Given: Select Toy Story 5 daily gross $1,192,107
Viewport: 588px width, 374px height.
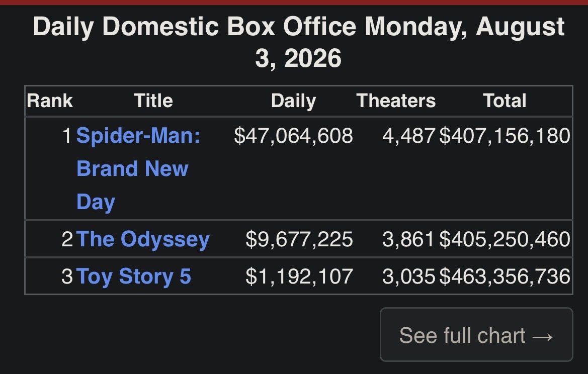Looking at the screenshot, I should pos(299,276).
